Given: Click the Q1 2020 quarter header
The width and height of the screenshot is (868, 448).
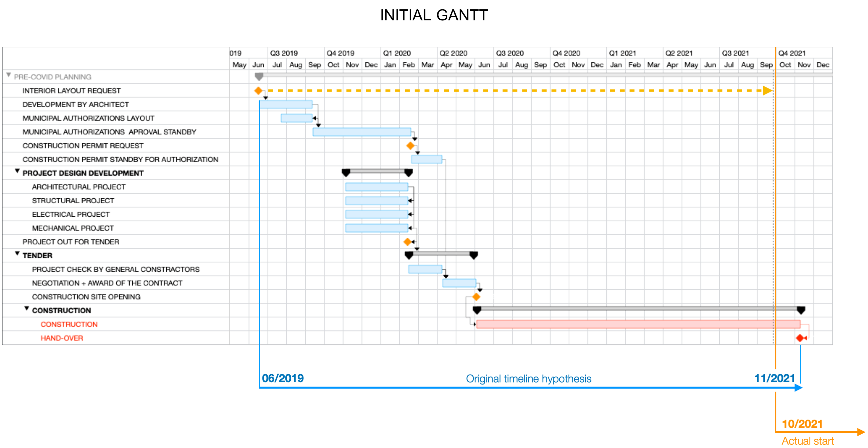Looking at the screenshot, I should coord(397,53).
